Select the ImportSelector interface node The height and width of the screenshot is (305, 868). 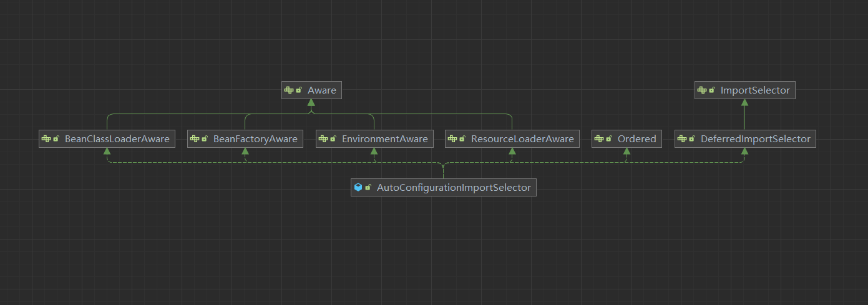[745, 90]
